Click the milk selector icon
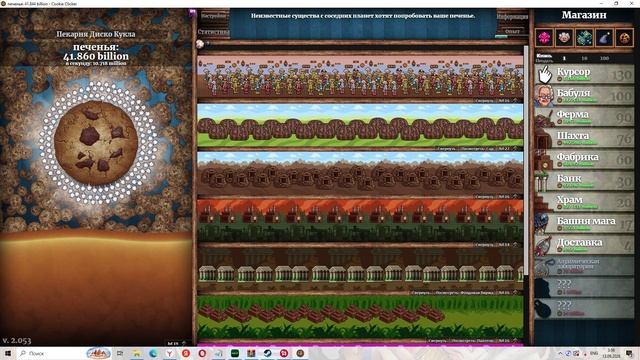Image resolution: width=640 pixels, height=360 pixels. pyautogui.click(x=200, y=44)
